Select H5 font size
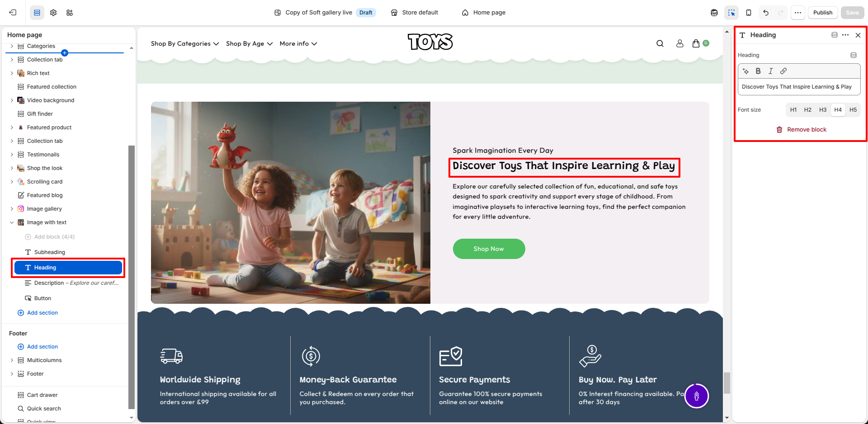 tap(853, 110)
